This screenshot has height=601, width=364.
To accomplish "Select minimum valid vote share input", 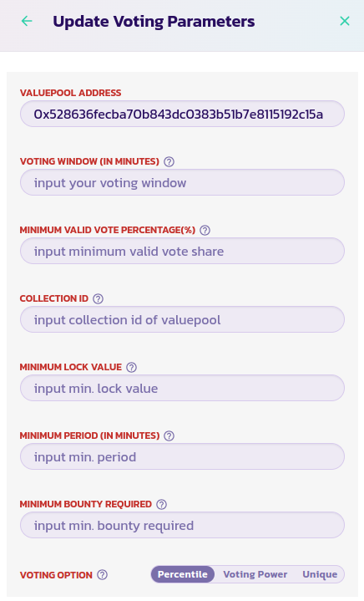I will (182, 251).
